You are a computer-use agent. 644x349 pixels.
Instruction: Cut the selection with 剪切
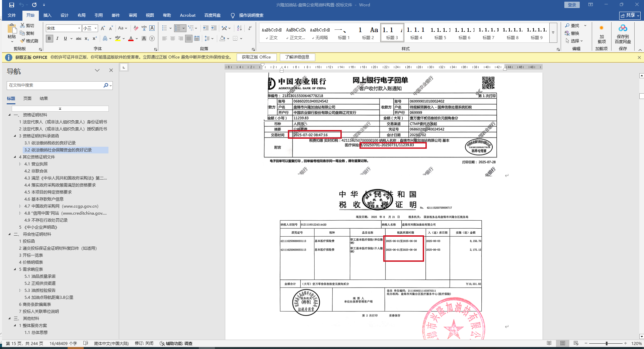click(x=27, y=25)
